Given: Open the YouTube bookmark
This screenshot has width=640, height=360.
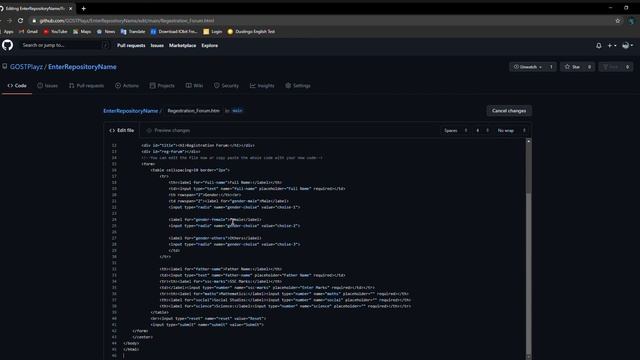Looking at the screenshot, I should (x=56, y=31).
